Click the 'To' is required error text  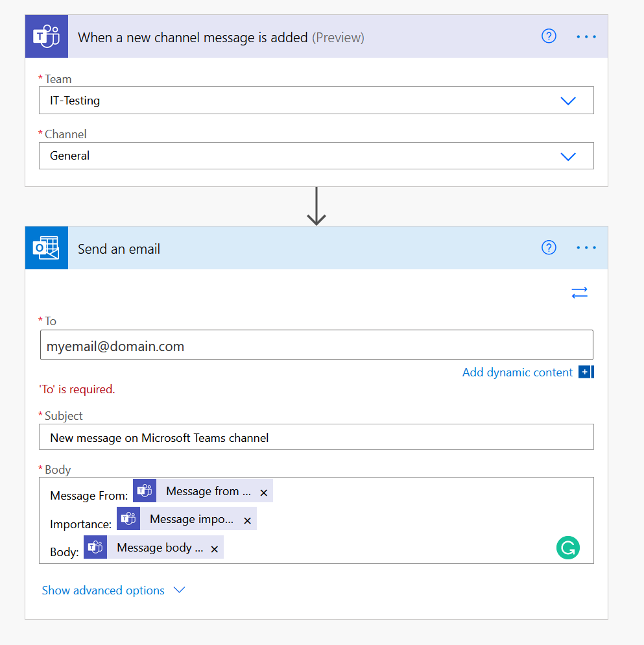point(77,389)
